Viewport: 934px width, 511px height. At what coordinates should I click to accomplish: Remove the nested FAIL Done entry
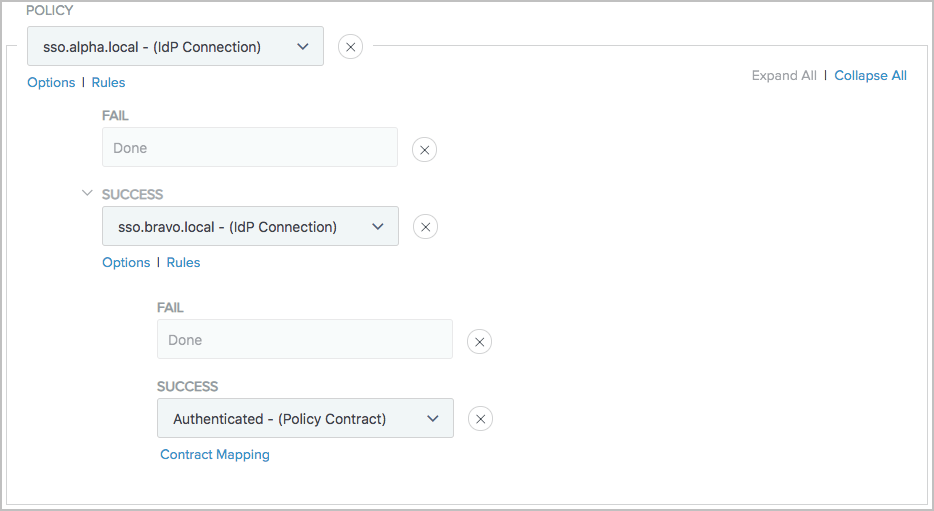coord(480,342)
